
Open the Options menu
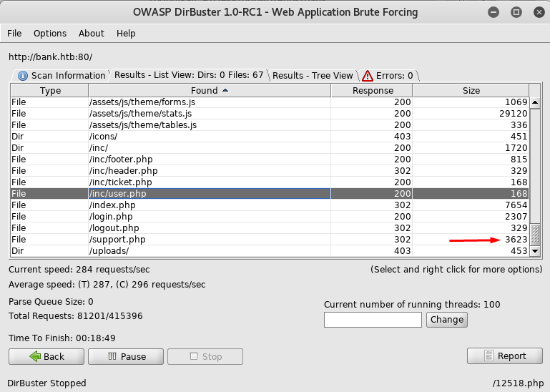pos(50,34)
